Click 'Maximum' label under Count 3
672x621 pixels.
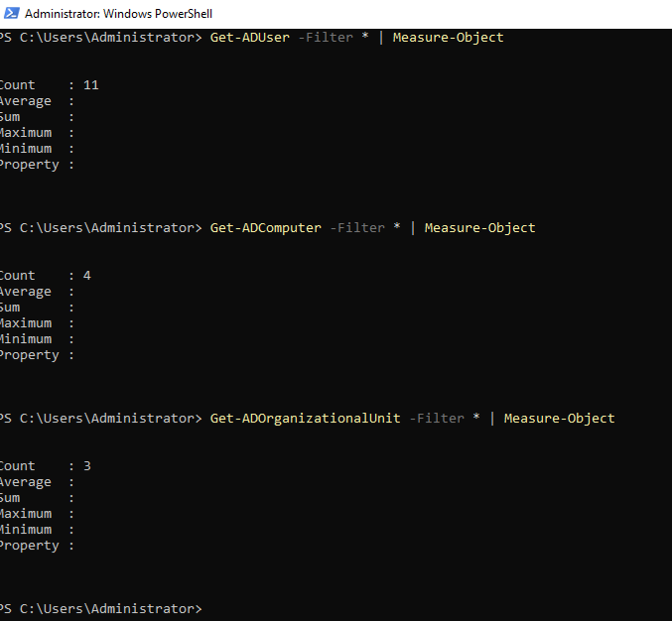click(x=26, y=514)
